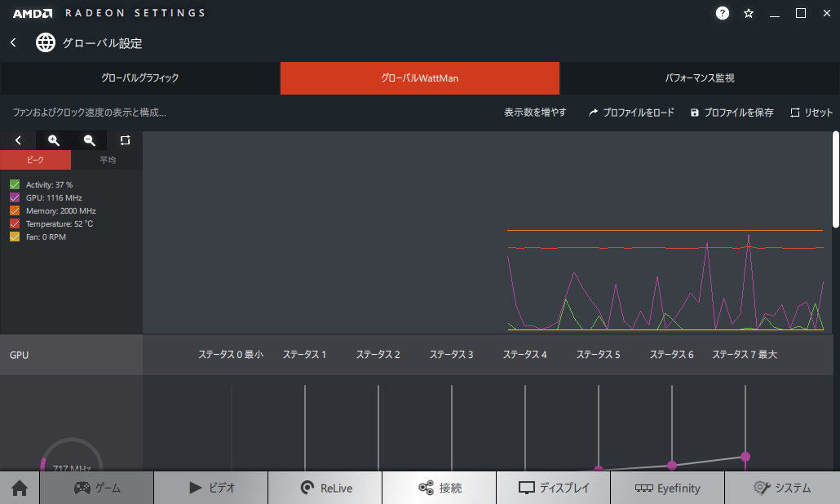Open the システム section
840x504 pixels.
pyautogui.click(x=782, y=488)
